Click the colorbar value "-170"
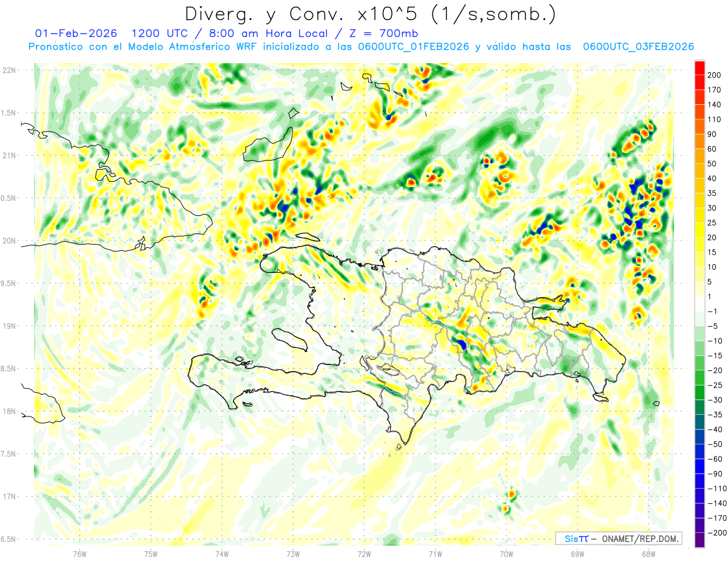 point(716,518)
